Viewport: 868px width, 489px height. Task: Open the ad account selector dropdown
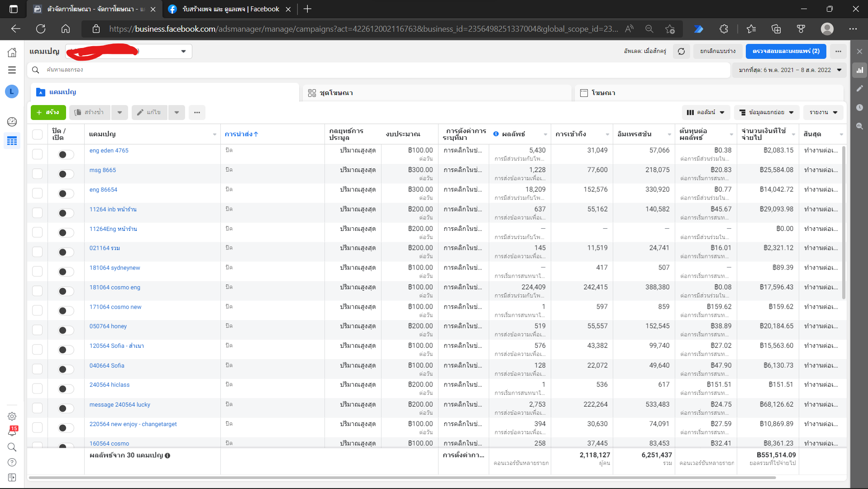pos(129,51)
